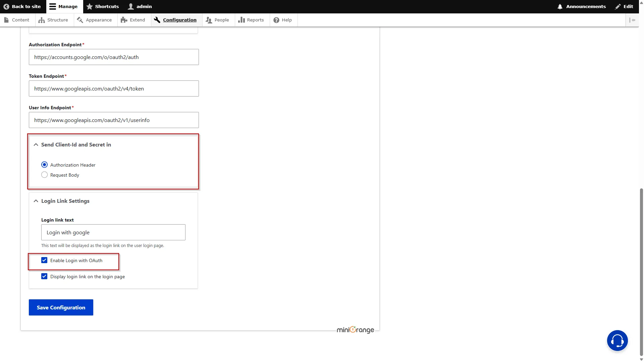Click Save Configuration button
This screenshot has width=644, height=362.
click(x=61, y=307)
